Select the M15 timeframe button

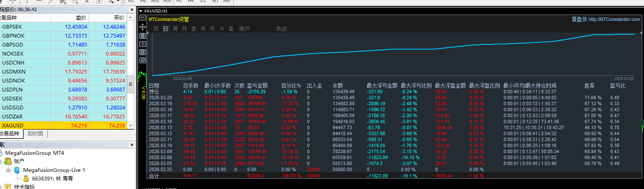155,1
